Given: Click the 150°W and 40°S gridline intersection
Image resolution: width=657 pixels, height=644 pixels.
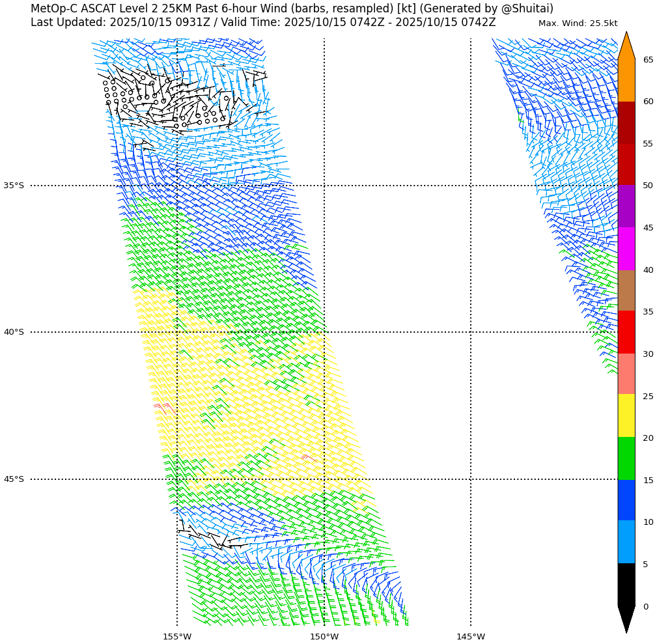Looking at the screenshot, I should click(x=324, y=332).
